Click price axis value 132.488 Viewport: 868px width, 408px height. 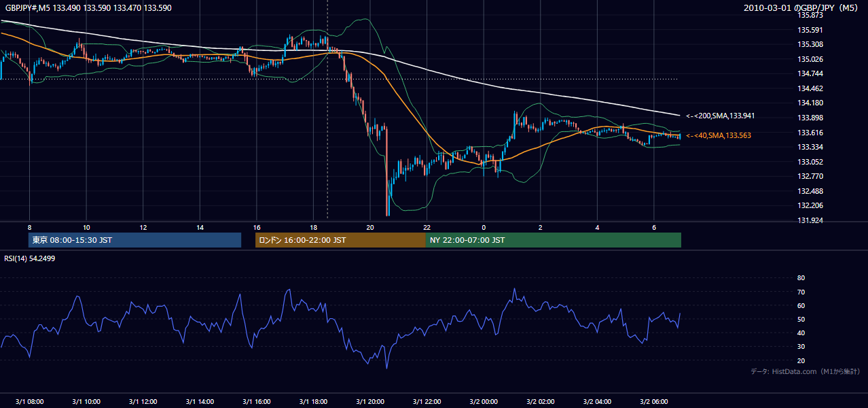[810, 191]
